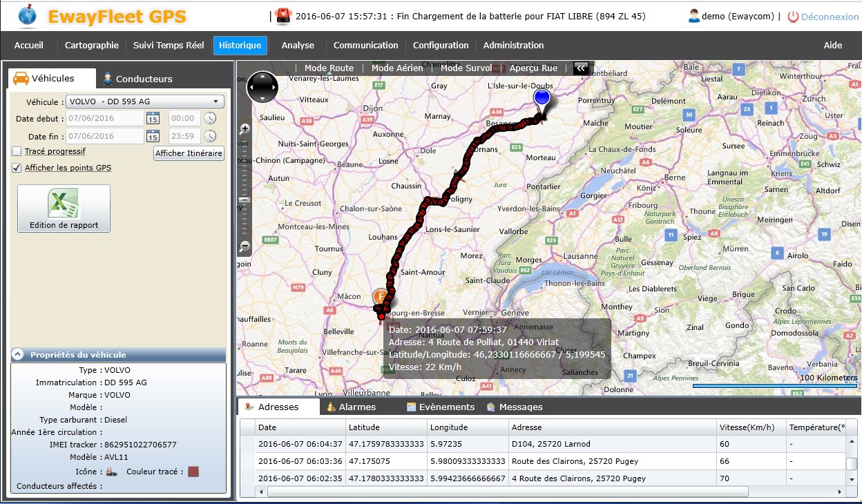Click the IMEI tracker value 862951022706577
Viewport: 862px width, 504px height.
140,445
